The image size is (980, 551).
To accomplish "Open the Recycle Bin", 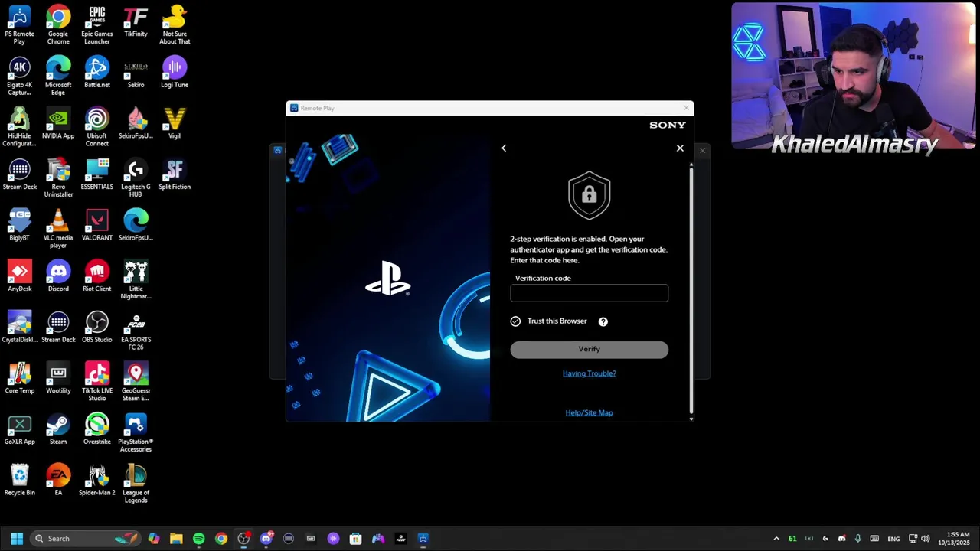I will [x=19, y=480].
